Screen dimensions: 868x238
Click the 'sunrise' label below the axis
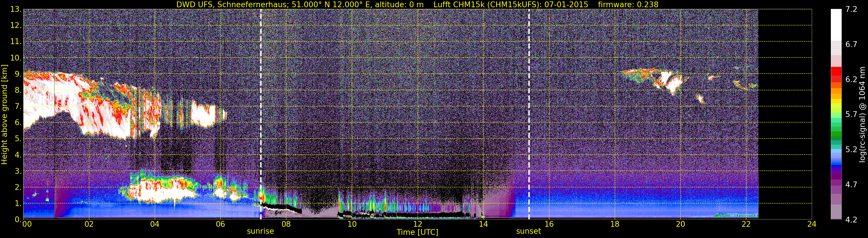pyautogui.click(x=260, y=231)
